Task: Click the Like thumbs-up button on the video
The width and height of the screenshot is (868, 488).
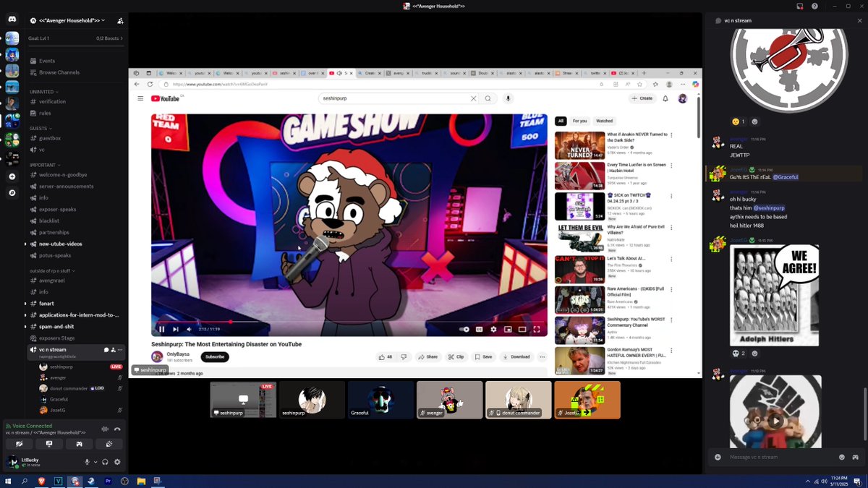Action: [x=387, y=356]
